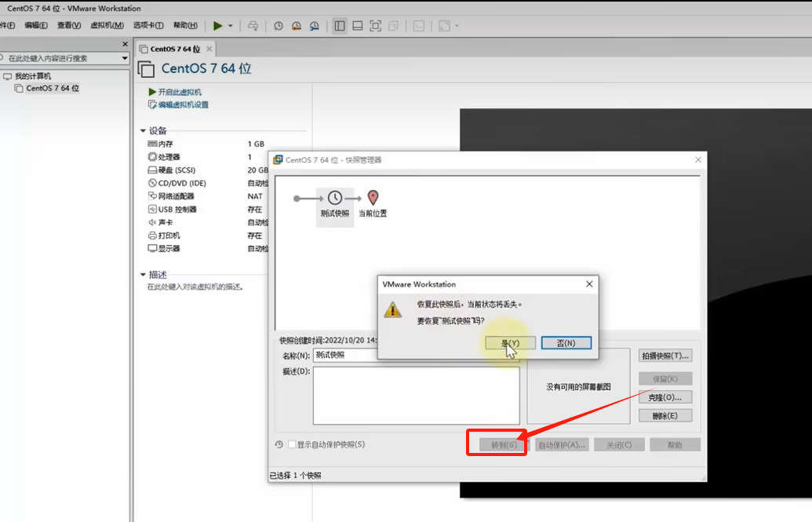The height and width of the screenshot is (522, 812).
Task: Cancel restore with the 否(N) button
Action: [x=566, y=343]
